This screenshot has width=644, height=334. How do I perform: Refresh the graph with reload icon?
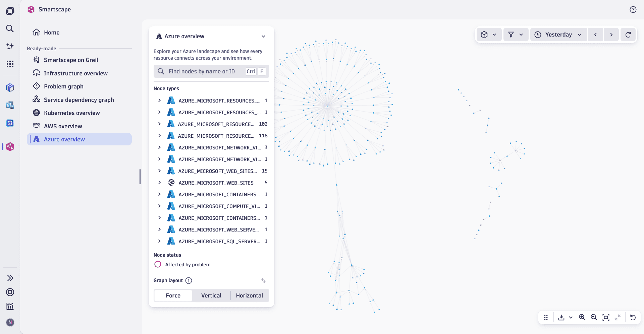pos(628,35)
